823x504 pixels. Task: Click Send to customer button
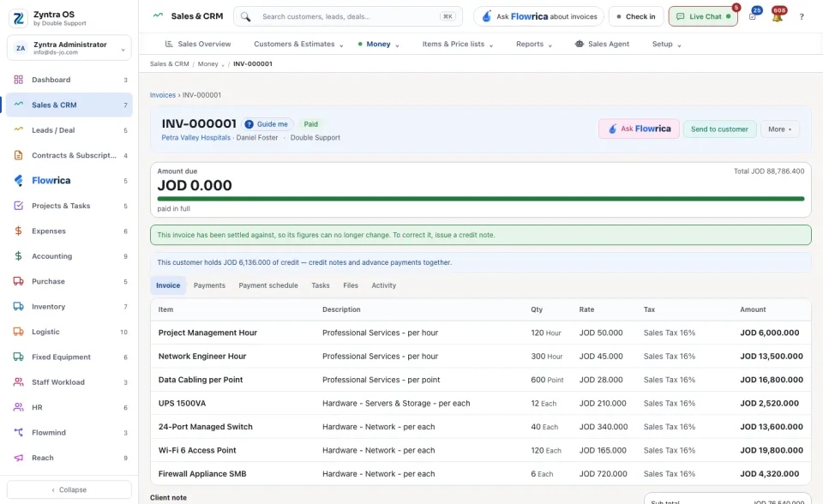(x=719, y=129)
